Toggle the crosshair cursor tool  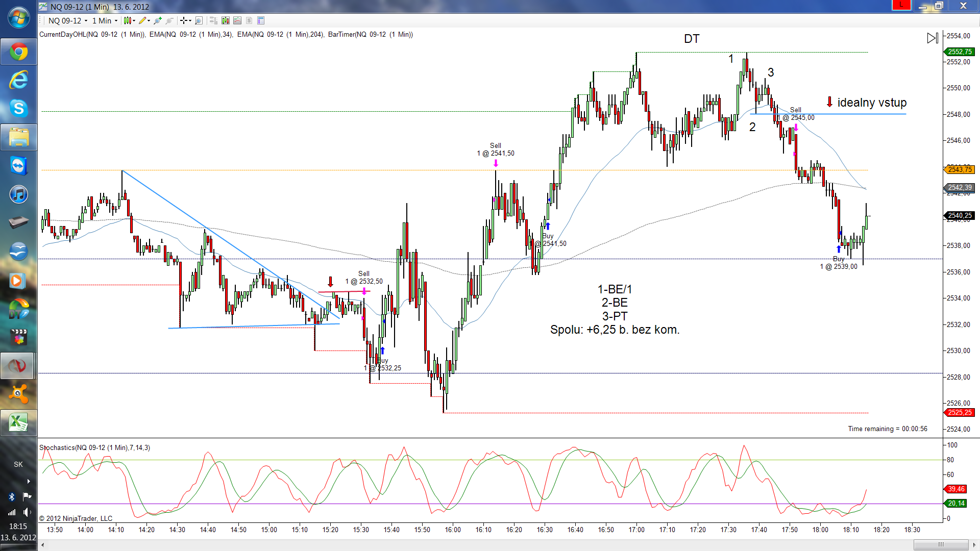click(185, 21)
